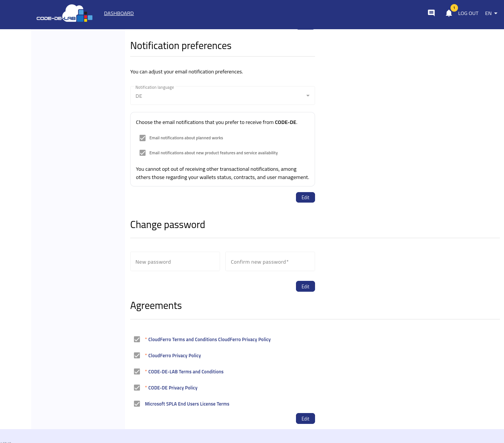Open the chat messages icon

(431, 13)
